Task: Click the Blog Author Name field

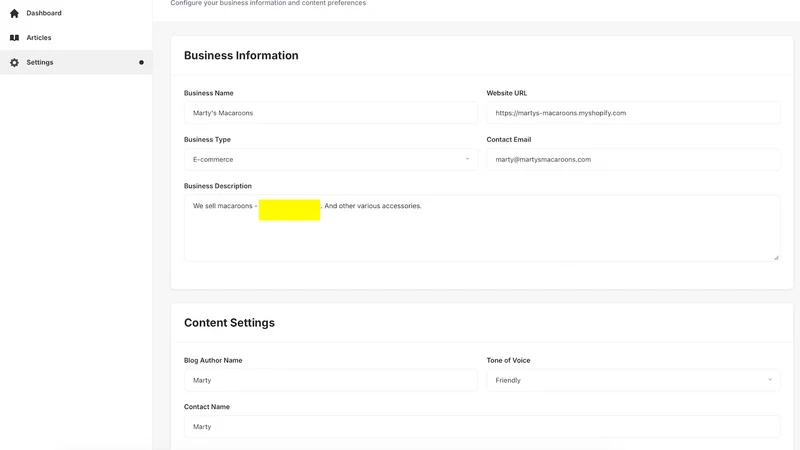Action: [331, 380]
